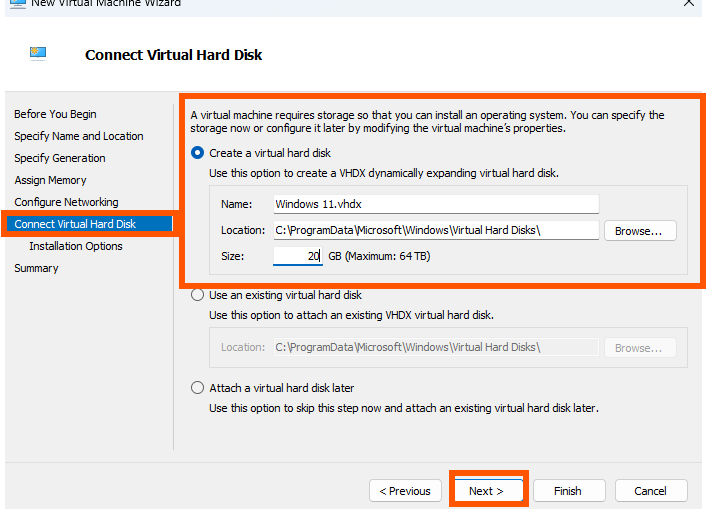This screenshot has height=509, width=706.
Task: Switch to Specify Generation step
Action: (60, 158)
